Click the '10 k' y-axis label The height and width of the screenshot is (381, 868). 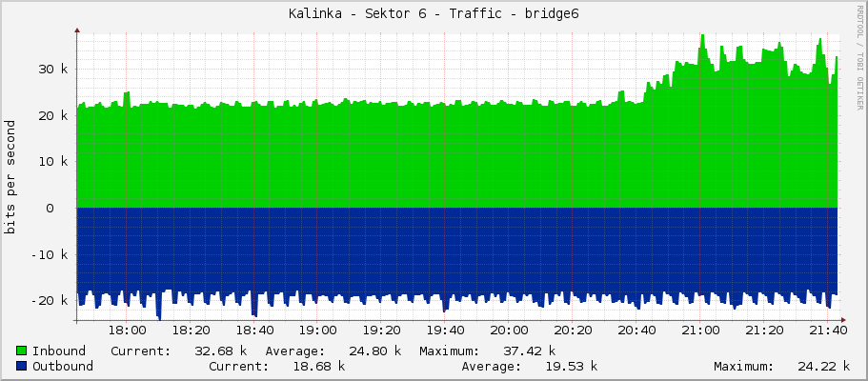click(x=54, y=162)
